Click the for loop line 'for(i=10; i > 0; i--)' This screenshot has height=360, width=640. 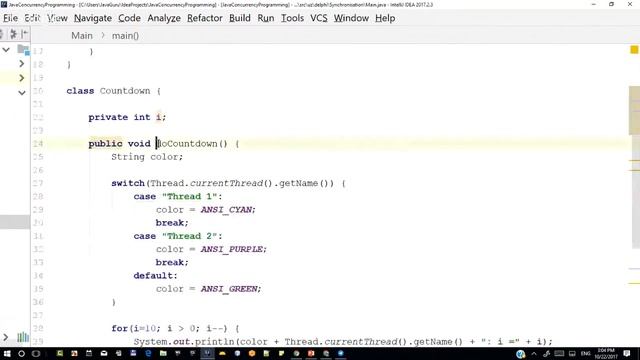(175, 328)
